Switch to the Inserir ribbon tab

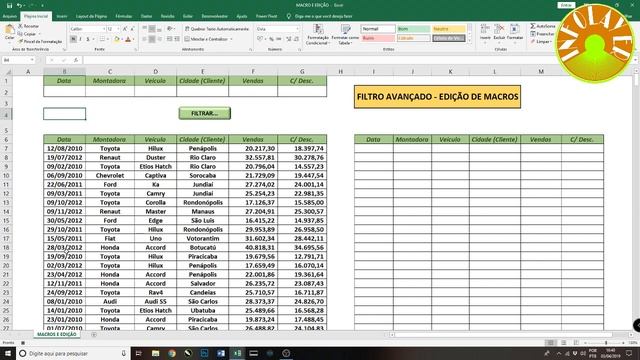pos(62,16)
